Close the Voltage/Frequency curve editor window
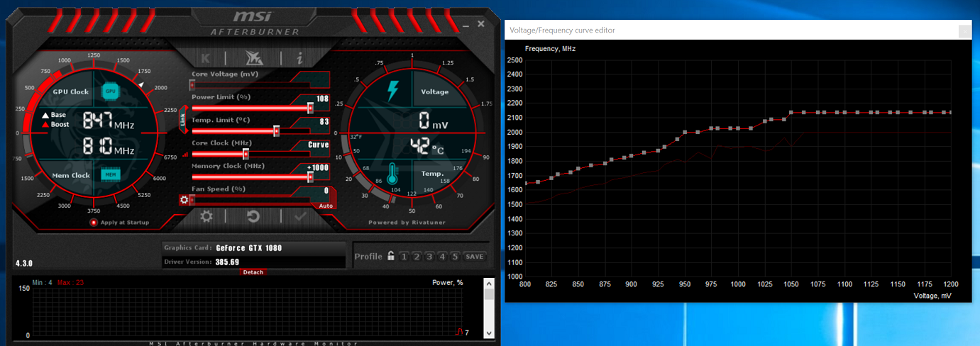 [x=964, y=30]
